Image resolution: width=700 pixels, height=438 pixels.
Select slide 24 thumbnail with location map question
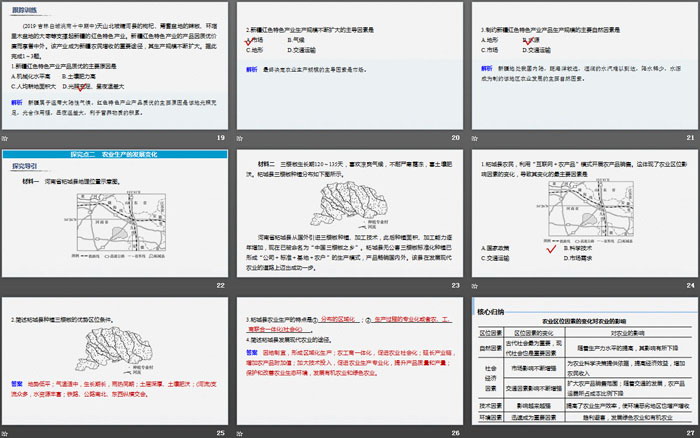tap(585, 213)
